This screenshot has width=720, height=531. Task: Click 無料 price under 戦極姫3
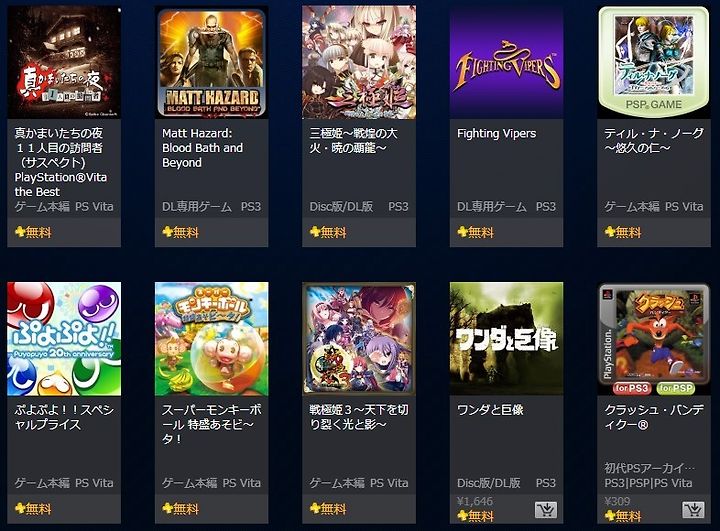[328, 509]
